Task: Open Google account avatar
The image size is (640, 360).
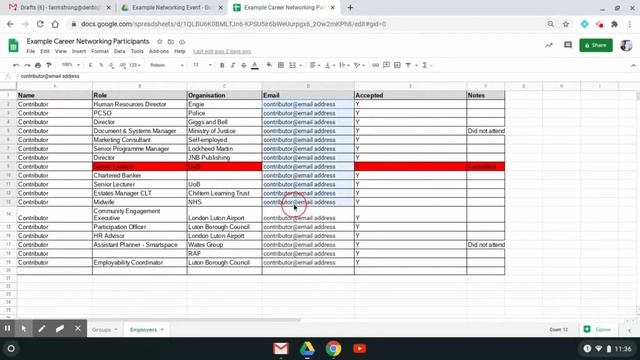Action: coord(626,45)
